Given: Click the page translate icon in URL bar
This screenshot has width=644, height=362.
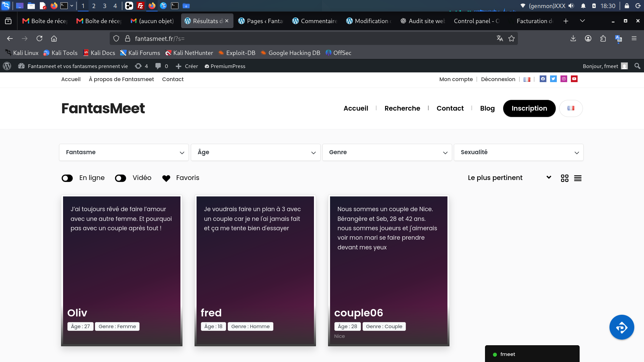Looking at the screenshot, I should pos(500,39).
